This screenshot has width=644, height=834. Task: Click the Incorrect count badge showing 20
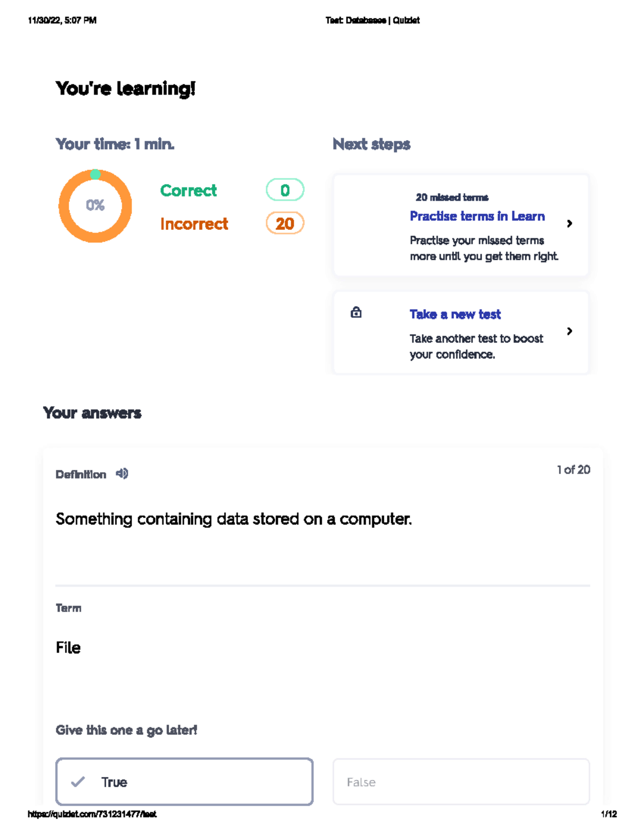click(285, 223)
